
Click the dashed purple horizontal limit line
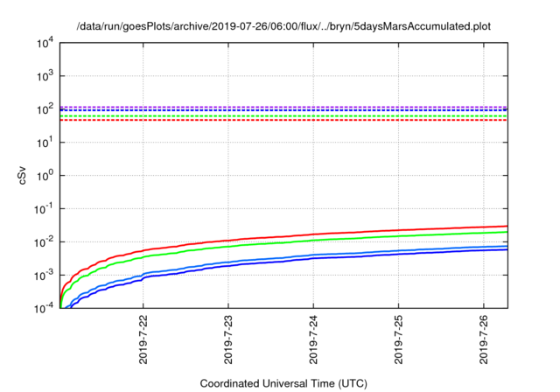pos(283,107)
